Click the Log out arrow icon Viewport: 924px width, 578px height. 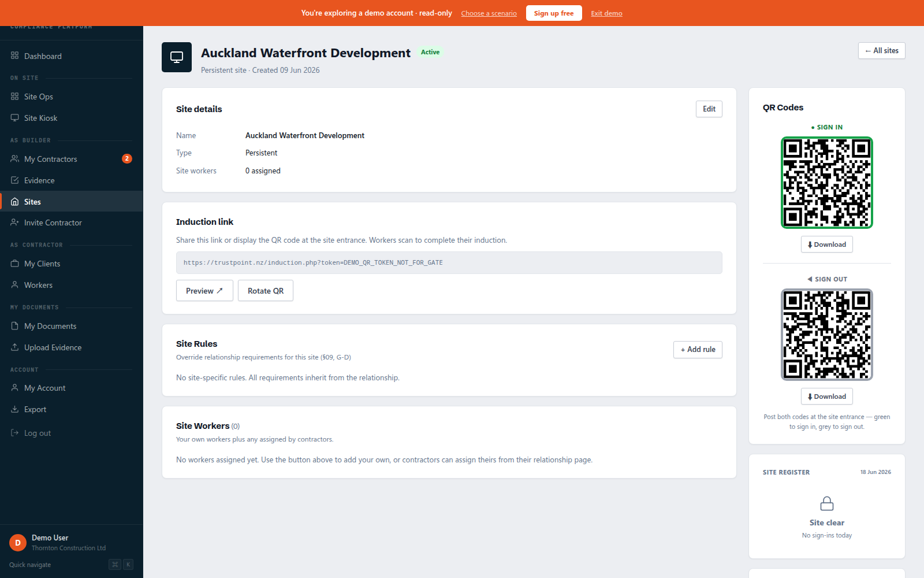pyautogui.click(x=15, y=432)
